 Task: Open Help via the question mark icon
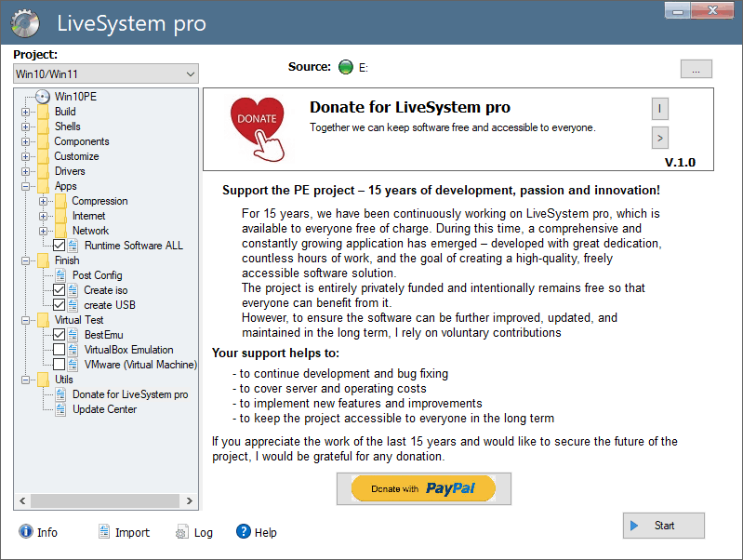[x=244, y=532]
